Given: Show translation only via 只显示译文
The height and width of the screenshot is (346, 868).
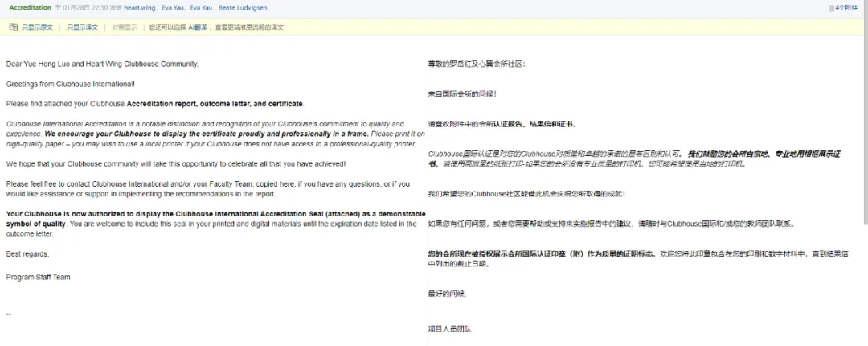Looking at the screenshot, I should [83, 27].
